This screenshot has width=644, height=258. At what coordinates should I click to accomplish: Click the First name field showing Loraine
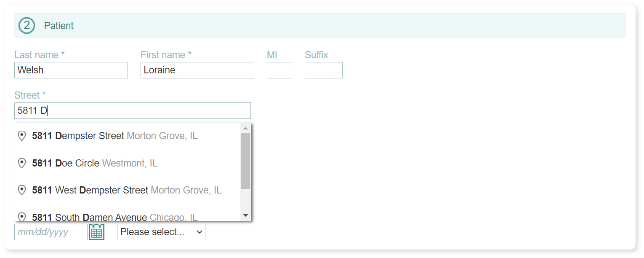pyautogui.click(x=197, y=70)
